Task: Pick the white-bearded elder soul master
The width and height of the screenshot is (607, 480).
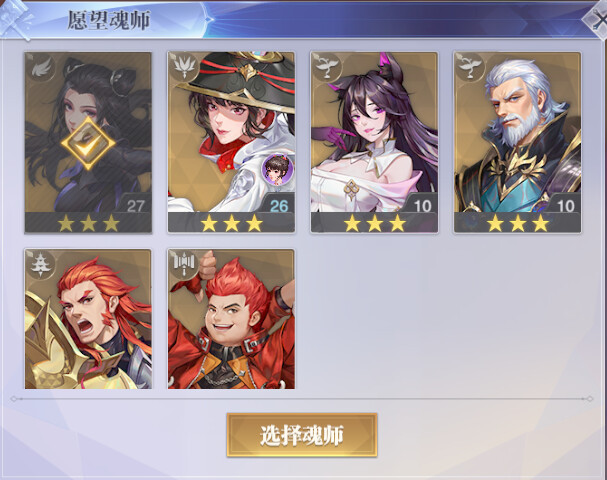Action: click(x=517, y=142)
